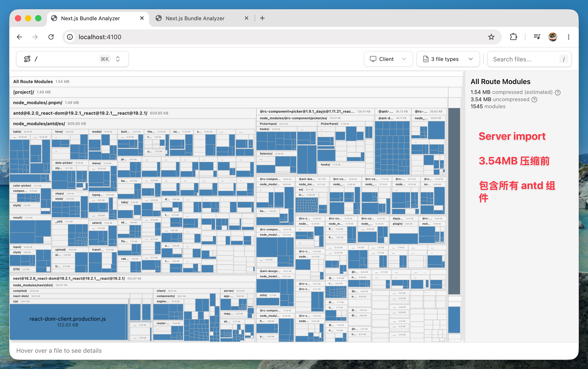Select the _util/ folder in antd

pyautogui.click(x=70, y=222)
